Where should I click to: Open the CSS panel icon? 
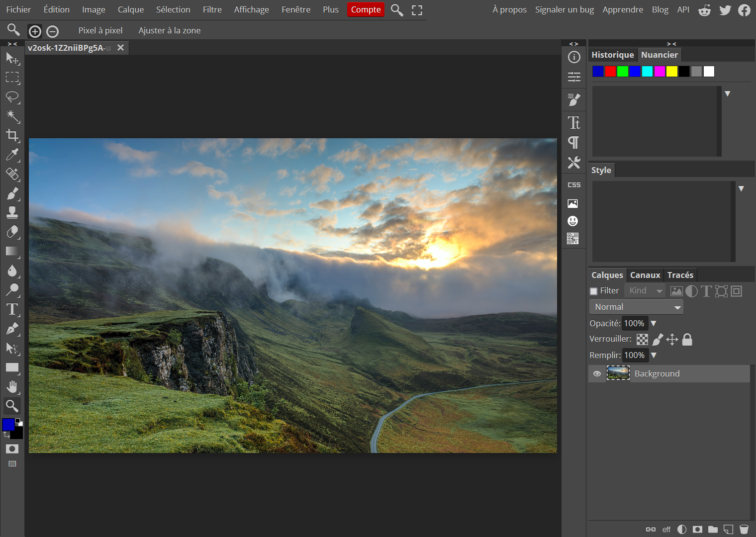point(574,185)
